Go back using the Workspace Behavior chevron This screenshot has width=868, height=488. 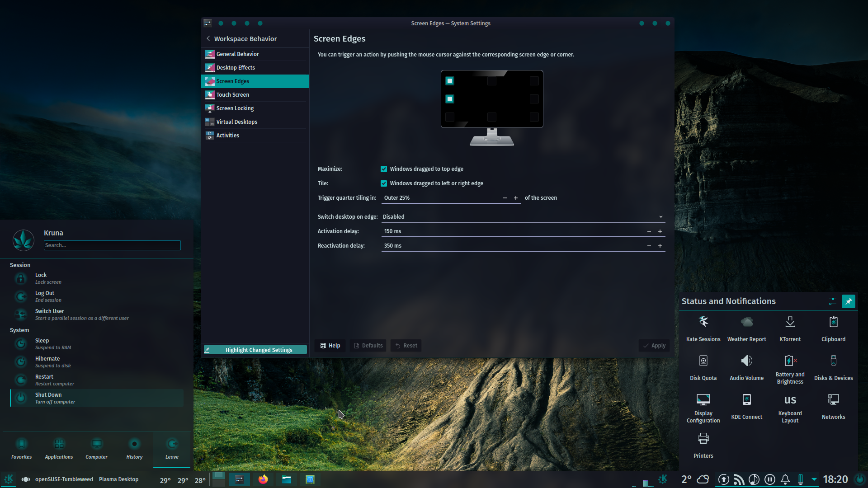click(208, 39)
